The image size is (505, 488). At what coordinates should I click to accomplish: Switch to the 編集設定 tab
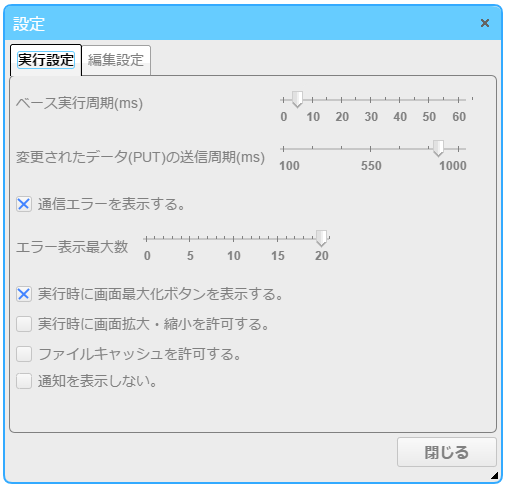[x=116, y=60]
